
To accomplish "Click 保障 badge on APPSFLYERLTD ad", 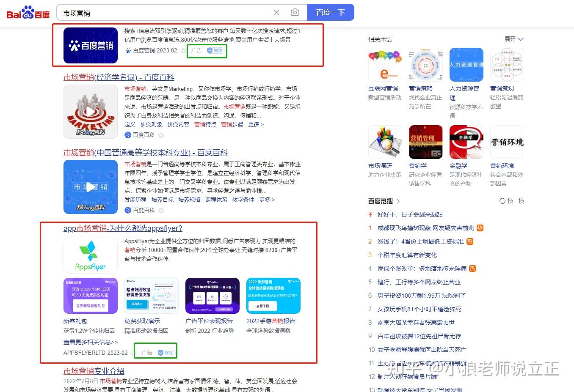I will click(166, 352).
